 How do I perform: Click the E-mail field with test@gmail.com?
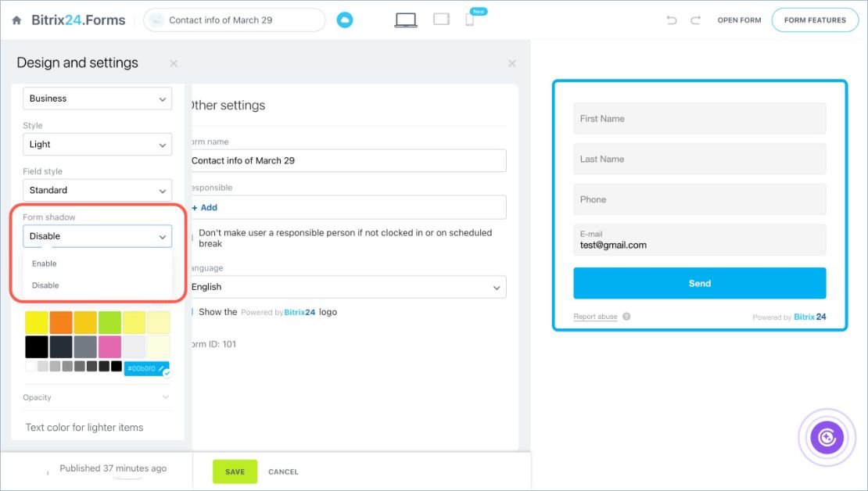pyautogui.click(x=700, y=240)
